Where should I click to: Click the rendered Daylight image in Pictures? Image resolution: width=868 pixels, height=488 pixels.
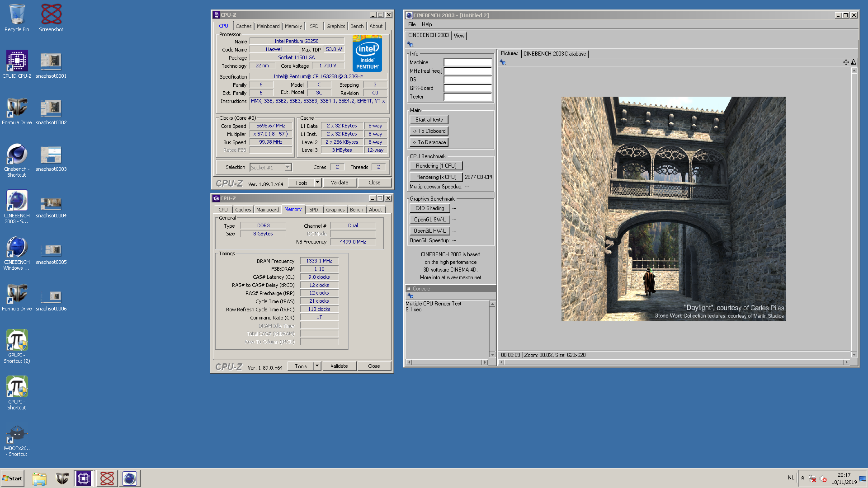point(673,209)
